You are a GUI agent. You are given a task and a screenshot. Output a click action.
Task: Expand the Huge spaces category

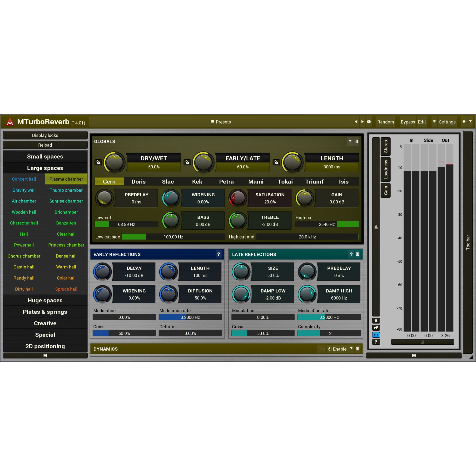click(45, 300)
